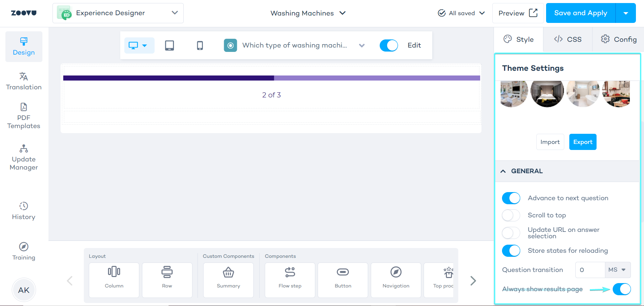This screenshot has width=644, height=306.
Task: Click Save and Apply
Action: 580,13
